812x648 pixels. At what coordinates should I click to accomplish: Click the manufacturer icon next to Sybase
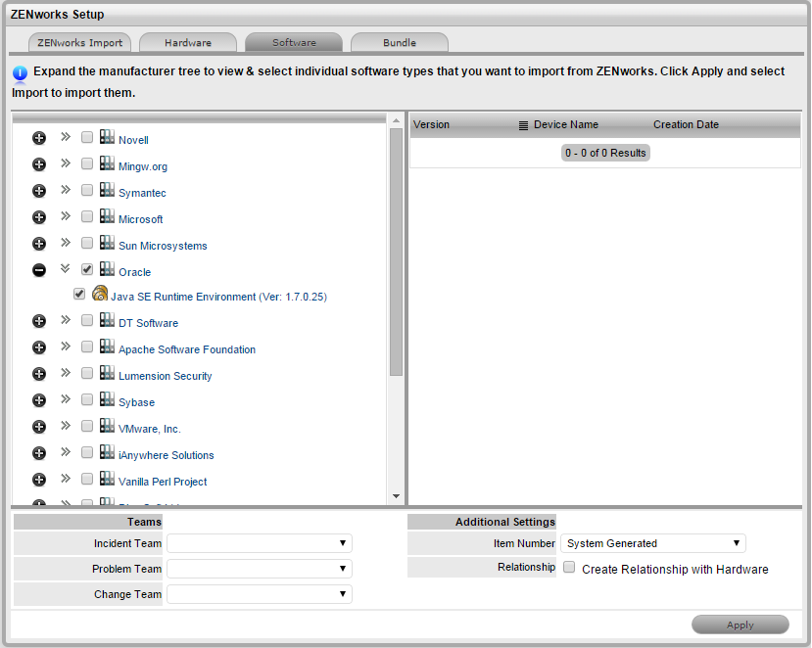(107, 399)
